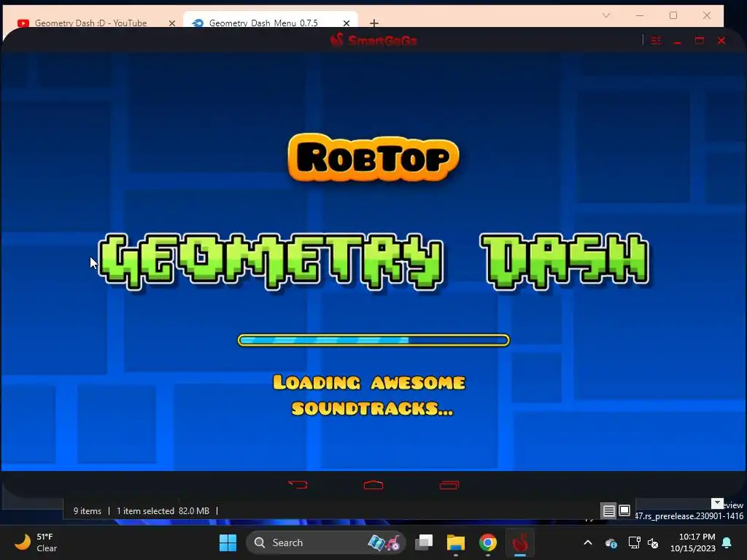Tap the Android back navigation button
This screenshot has width=747, height=560.
tap(298, 485)
